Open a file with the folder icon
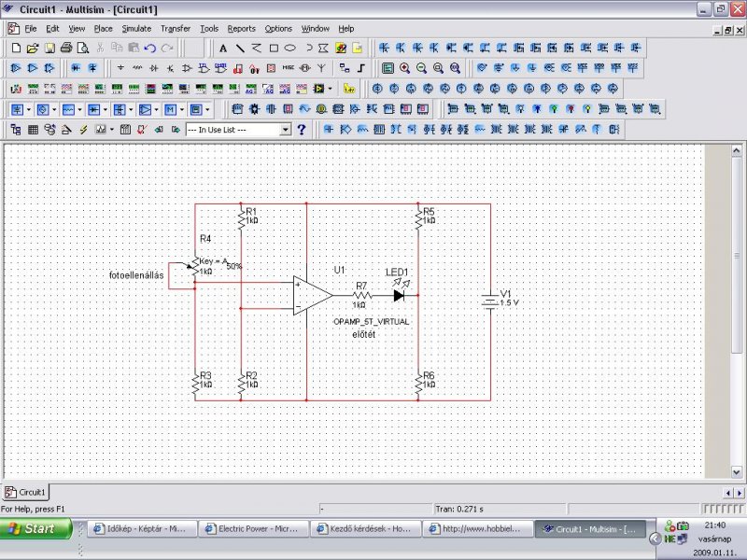Image resolution: width=747 pixels, height=560 pixels. [33, 48]
